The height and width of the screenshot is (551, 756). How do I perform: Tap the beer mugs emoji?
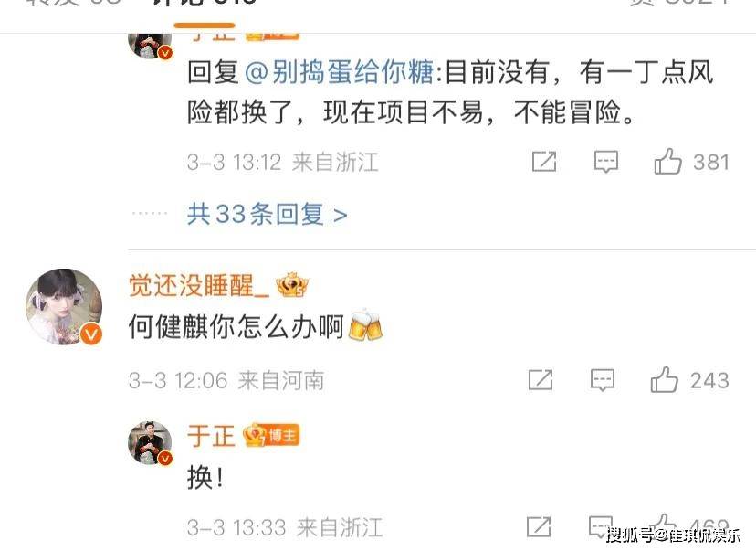[x=365, y=325]
